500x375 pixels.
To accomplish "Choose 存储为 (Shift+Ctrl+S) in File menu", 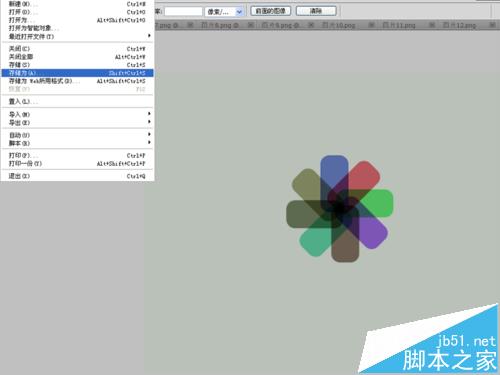I will [77, 73].
